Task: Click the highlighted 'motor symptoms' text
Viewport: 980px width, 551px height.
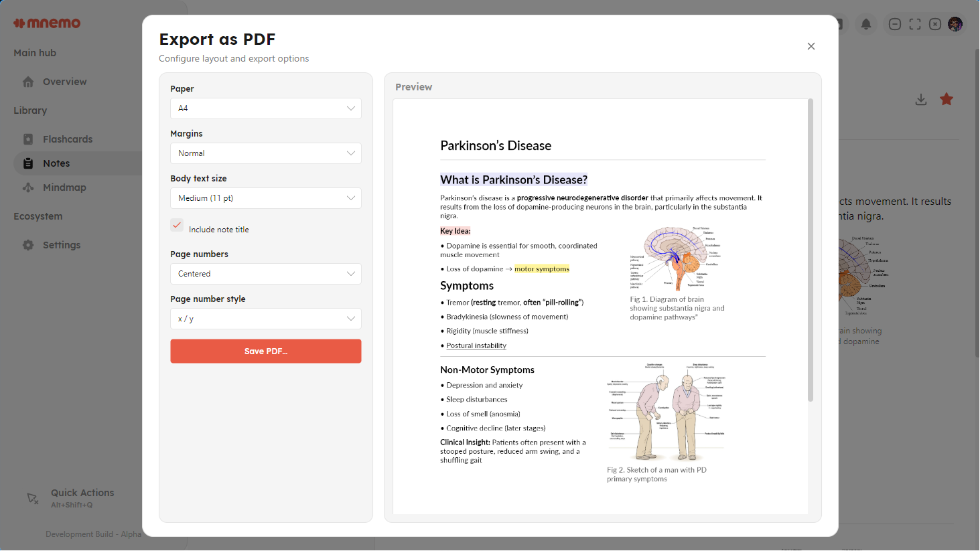Action: click(x=542, y=269)
